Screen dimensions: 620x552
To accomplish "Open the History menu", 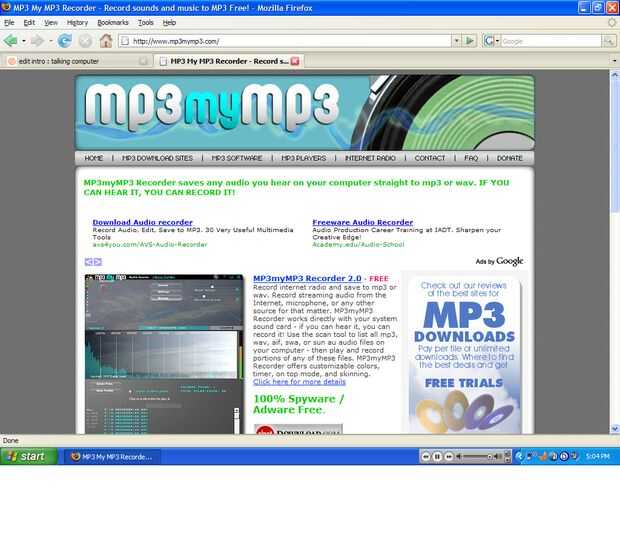I will tap(78, 23).
